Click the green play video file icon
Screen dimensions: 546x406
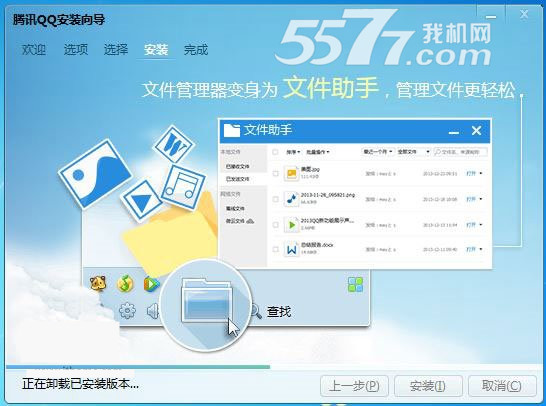pyautogui.click(x=291, y=225)
